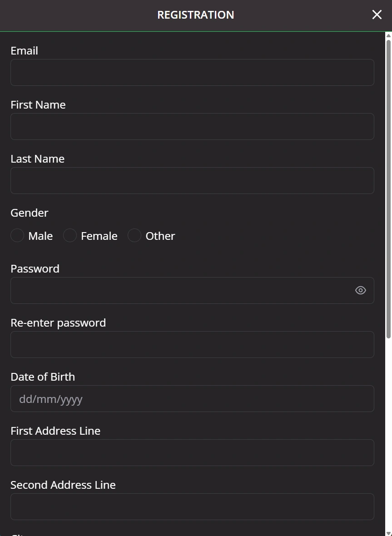Click the Gender section label
The image size is (392, 536).
coord(29,213)
